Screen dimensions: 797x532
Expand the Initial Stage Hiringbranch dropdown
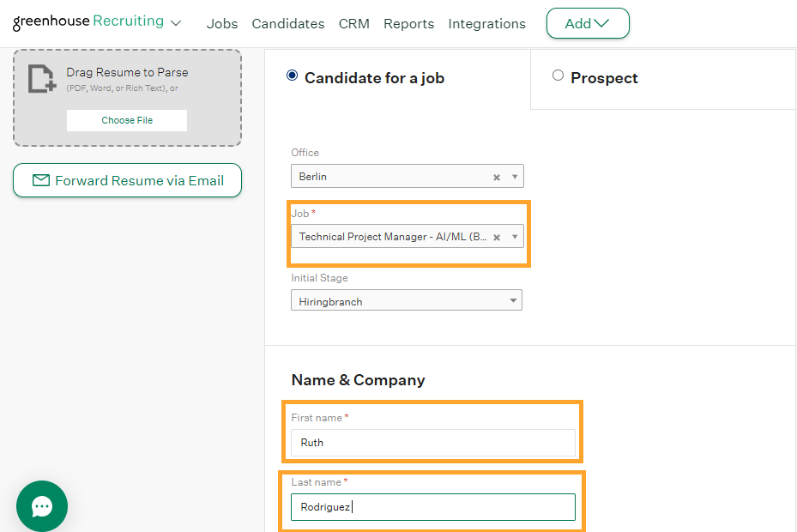click(x=513, y=300)
